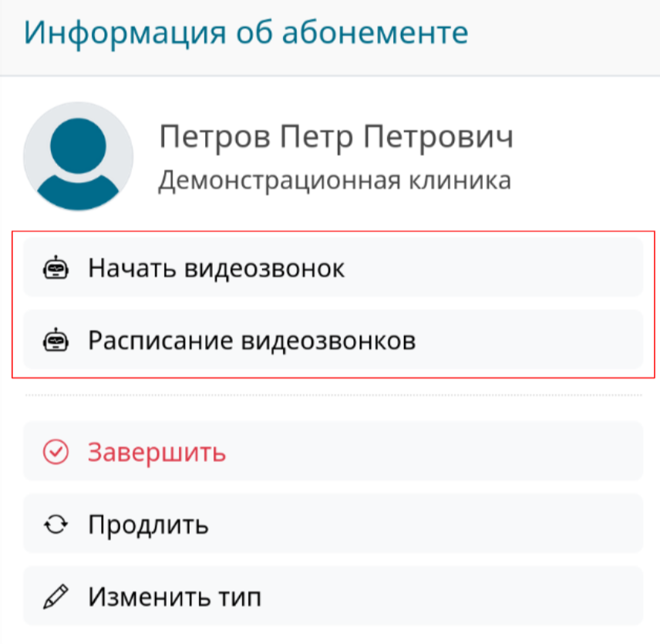Screen dimensions: 660x644
Task: Click the word видеозвонков in the schedule button
Action: tap(330, 340)
